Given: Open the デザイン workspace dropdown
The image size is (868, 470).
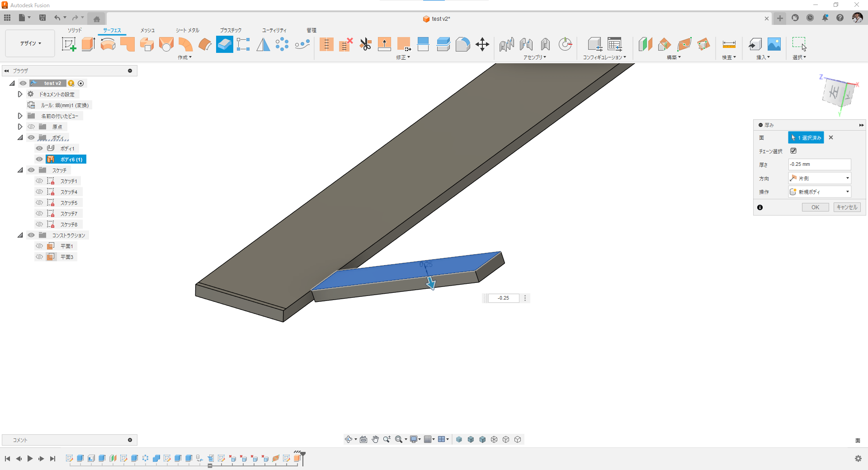Looking at the screenshot, I should click(x=30, y=43).
